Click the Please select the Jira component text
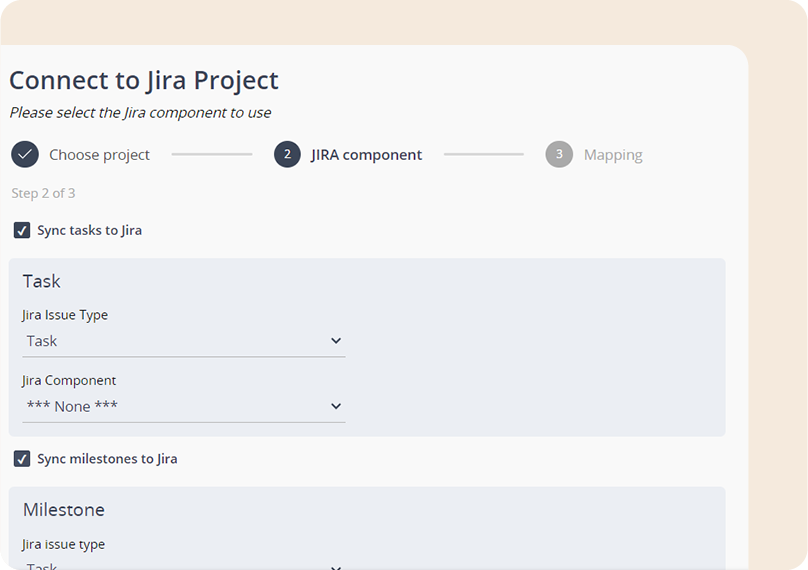Image resolution: width=808 pixels, height=570 pixels. coord(140,112)
